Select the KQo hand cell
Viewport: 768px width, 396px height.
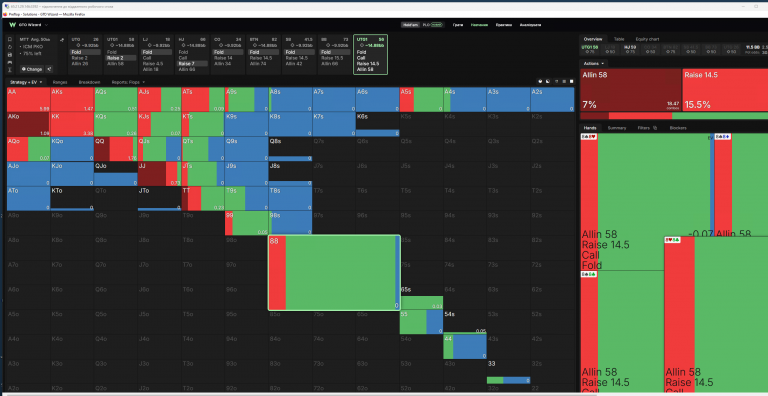click(72, 149)
